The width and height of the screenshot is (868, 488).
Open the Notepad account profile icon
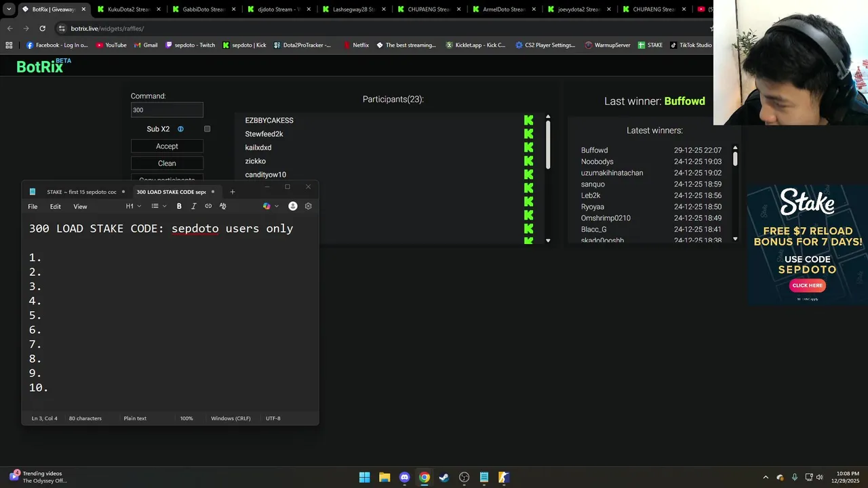click(293, 206)
